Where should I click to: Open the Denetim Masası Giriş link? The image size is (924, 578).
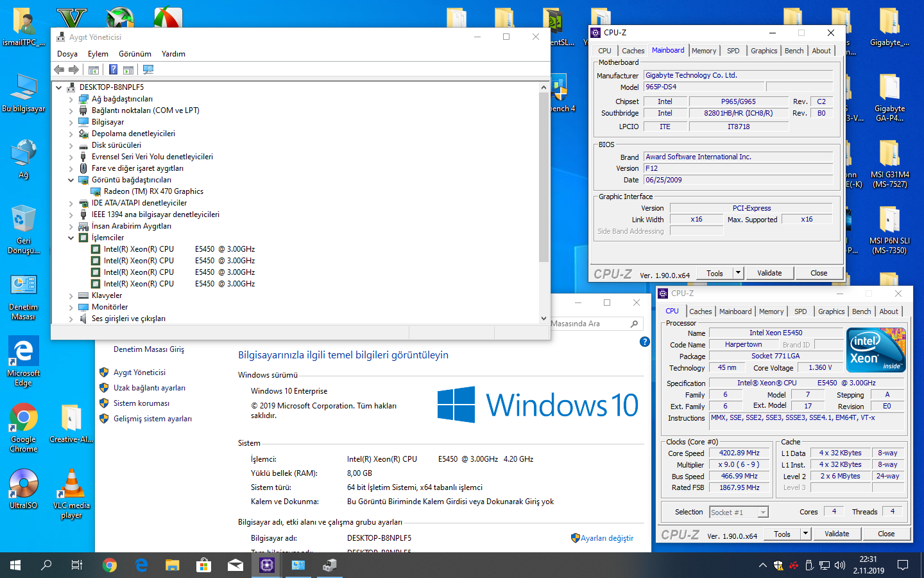[149, 349]
